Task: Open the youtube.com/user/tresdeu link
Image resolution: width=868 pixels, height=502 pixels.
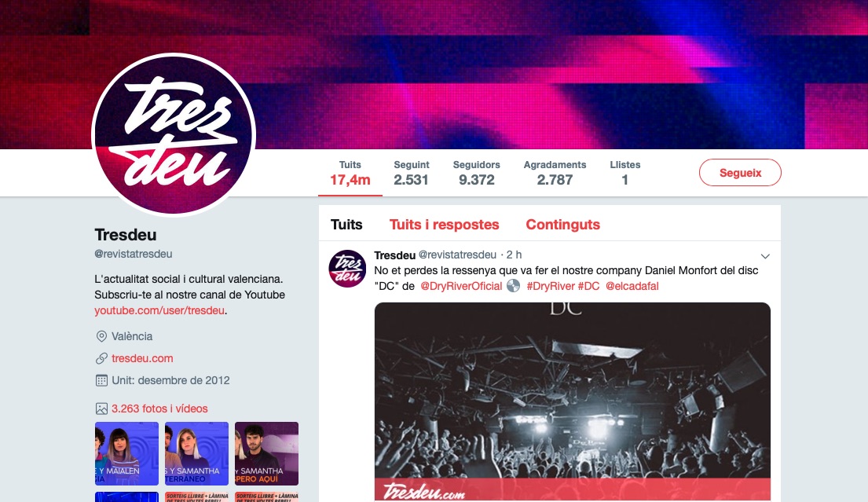Action: 159,310
